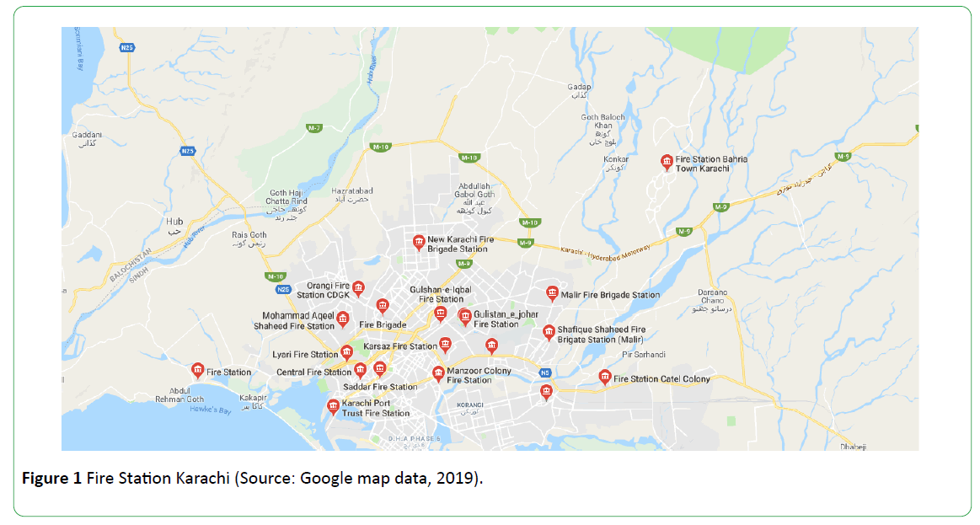980x525 pixels.
Task: Select the New Karachi Fire Brigade Station pin
Action: pyautogui.click(x=419, y=242)
